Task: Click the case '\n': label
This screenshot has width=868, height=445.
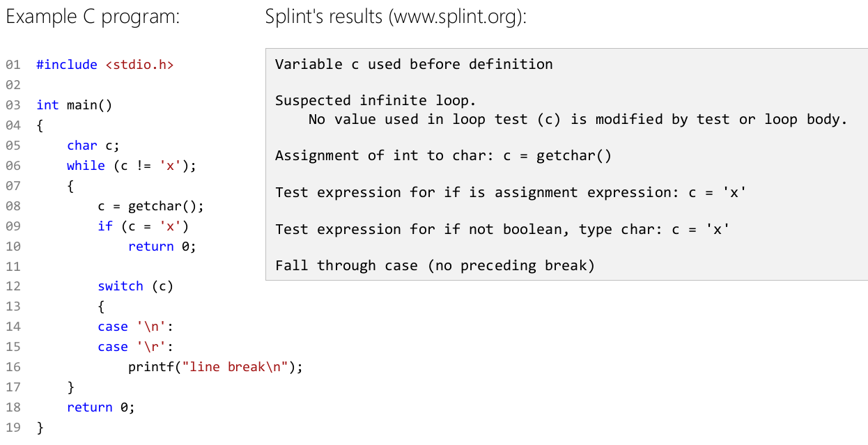Action: (135, 327)
